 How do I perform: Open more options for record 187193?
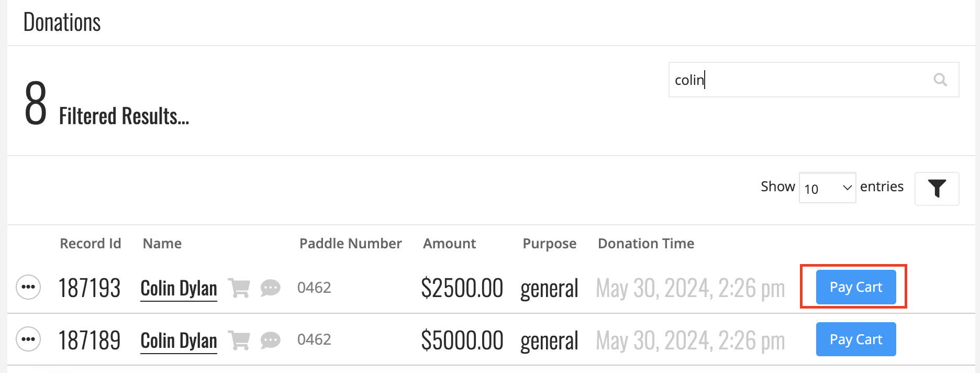click(28, 287)
